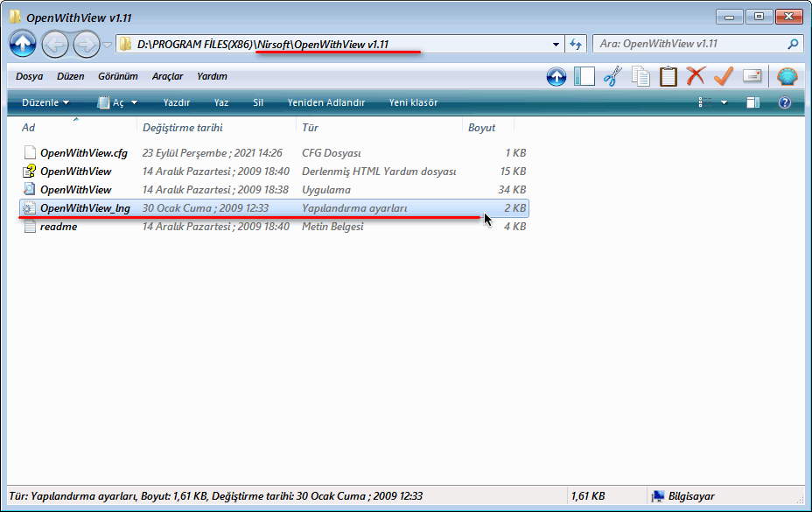812x512 pixels.
Task: Click the OpenWithView application icon
Action: tap(30, 190)
